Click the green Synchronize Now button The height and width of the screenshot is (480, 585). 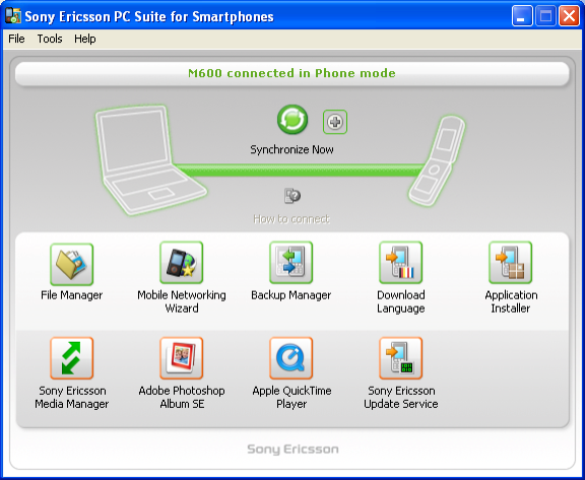coord(292,120)
